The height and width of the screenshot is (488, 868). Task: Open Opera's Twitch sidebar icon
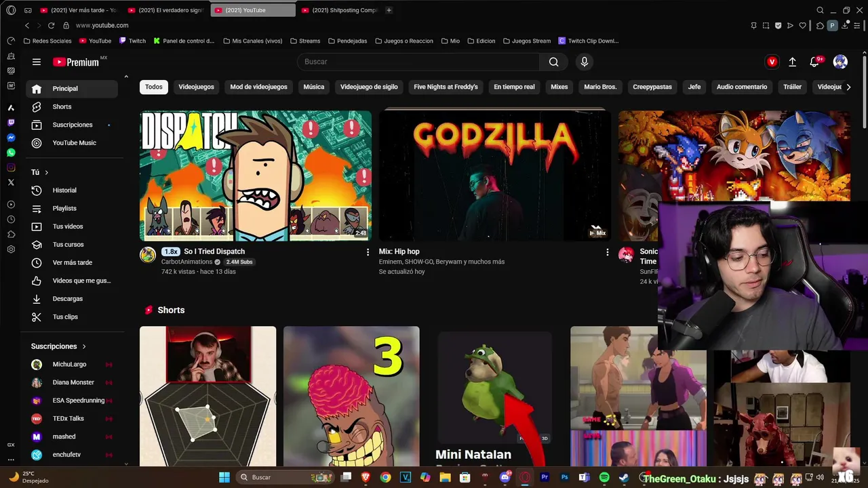point(11,123)
